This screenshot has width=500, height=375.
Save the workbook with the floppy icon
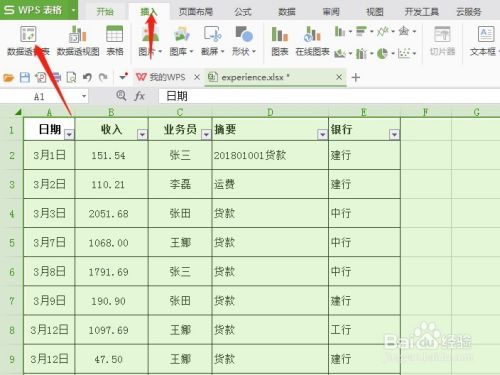click(x=25, y=78)
